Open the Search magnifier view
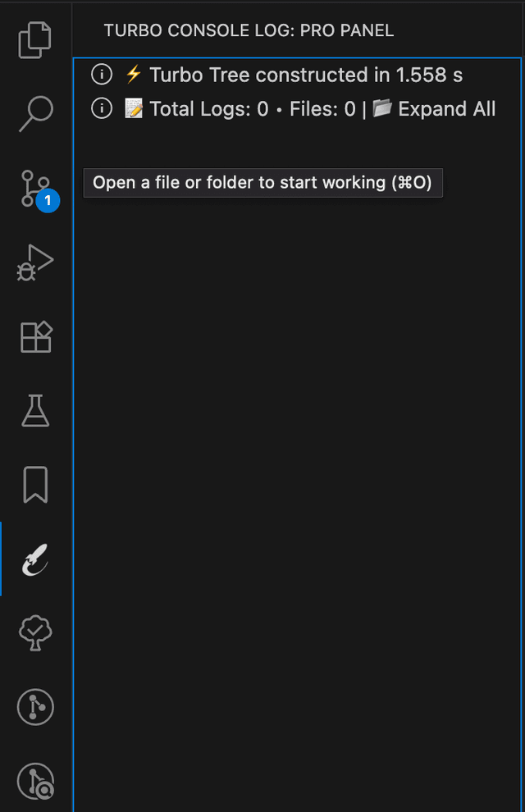 coord(35,114)
